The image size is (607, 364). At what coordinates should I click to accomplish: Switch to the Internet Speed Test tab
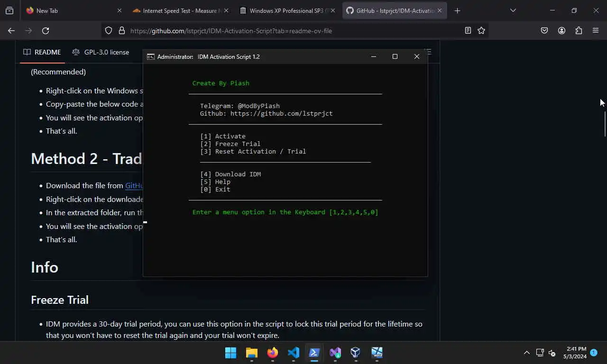[x=181, y=10]
